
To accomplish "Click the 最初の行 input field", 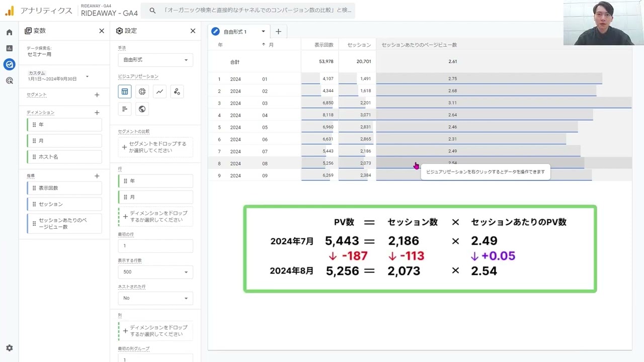I will pos(155,246).
